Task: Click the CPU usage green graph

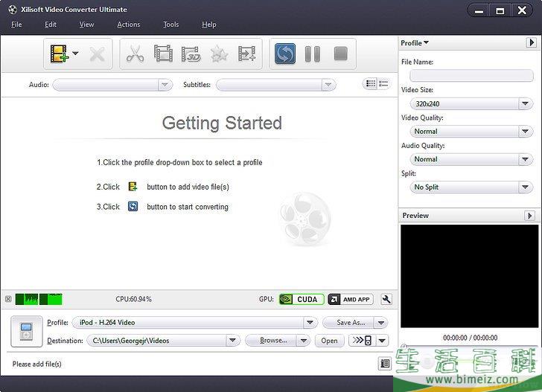Action: click(x=39, y=299)
